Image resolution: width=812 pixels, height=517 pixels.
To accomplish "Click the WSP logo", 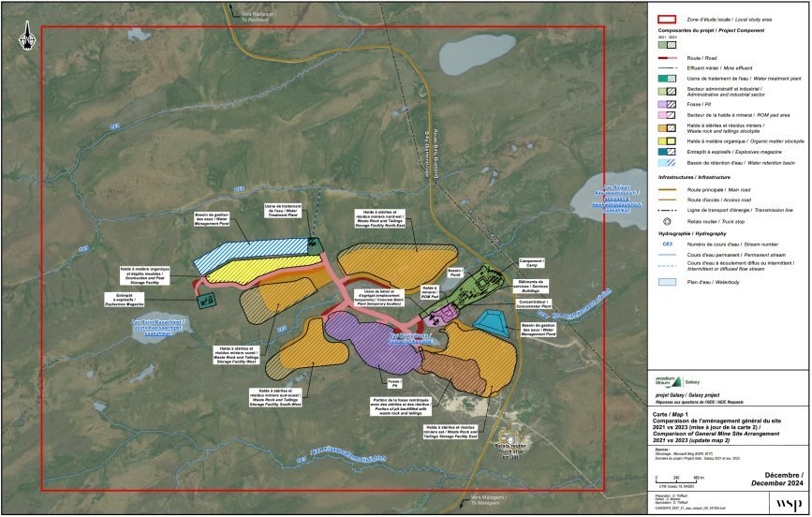I will [x=787, y=505].
